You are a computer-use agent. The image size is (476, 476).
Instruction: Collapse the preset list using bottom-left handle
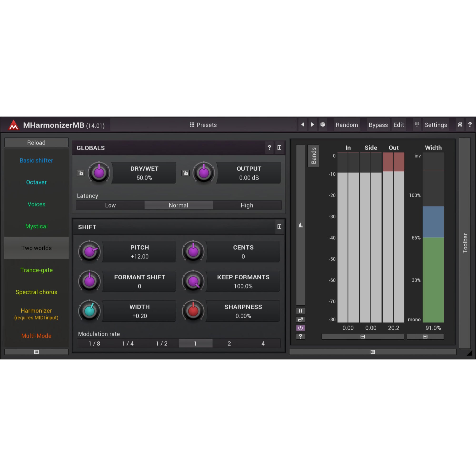pos(36,352)
